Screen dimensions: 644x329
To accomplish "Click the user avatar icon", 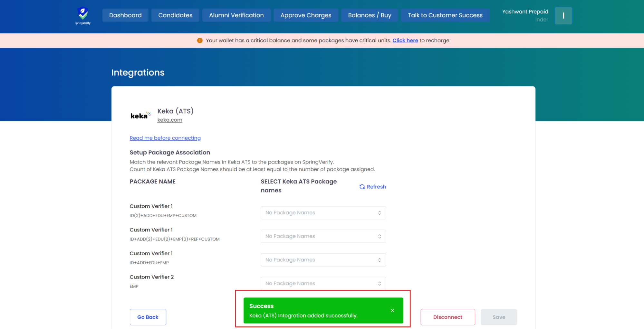I will coord(563,16).
